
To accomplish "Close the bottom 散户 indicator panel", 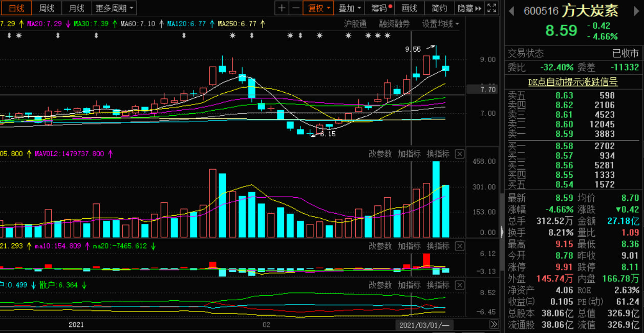I will click(x=460, y=285).
